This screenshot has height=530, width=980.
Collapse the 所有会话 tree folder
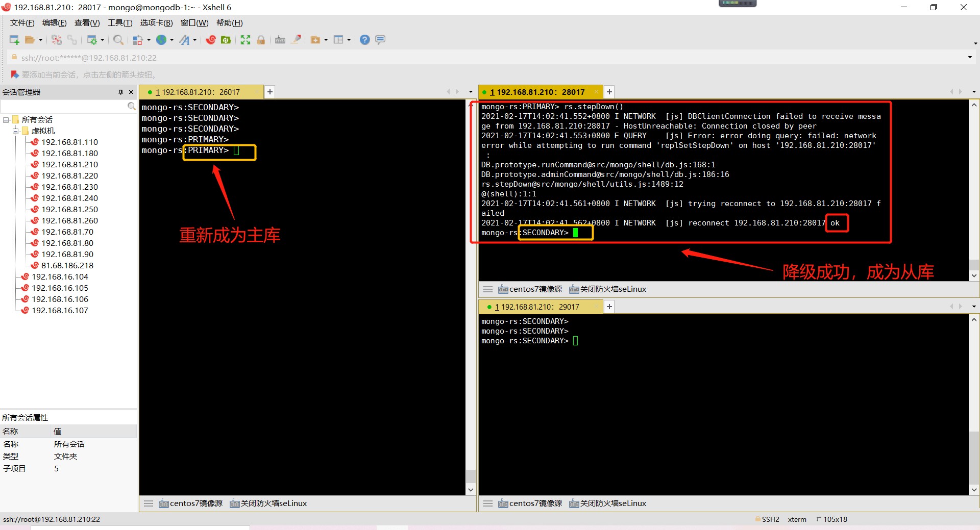pos(6,120)
